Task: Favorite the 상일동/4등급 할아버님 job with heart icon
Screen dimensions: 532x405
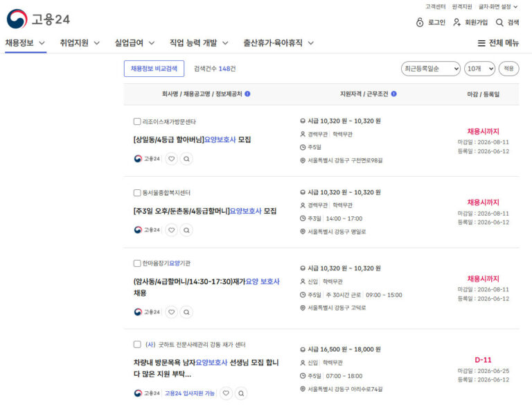Action: 172,159
